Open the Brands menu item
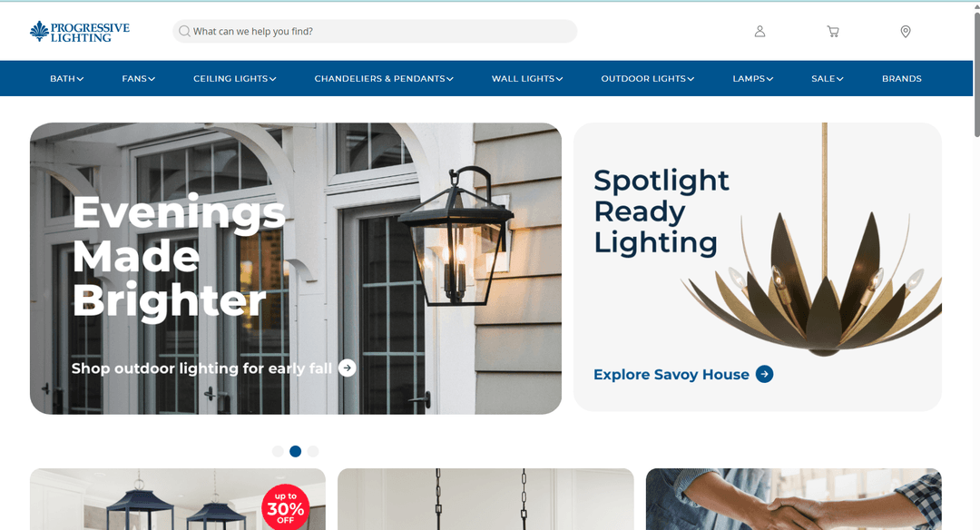Screen dimensions: 980x530 tap(902, 79)
